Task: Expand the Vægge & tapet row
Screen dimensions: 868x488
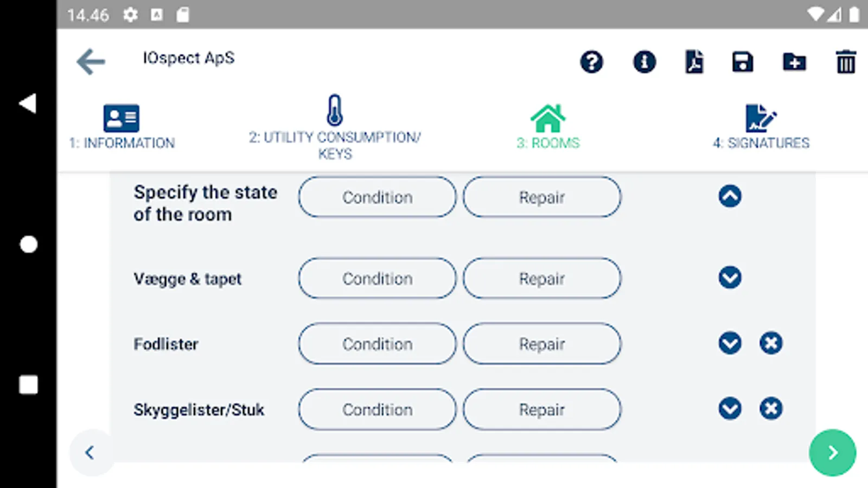Action: coord(730,278)
